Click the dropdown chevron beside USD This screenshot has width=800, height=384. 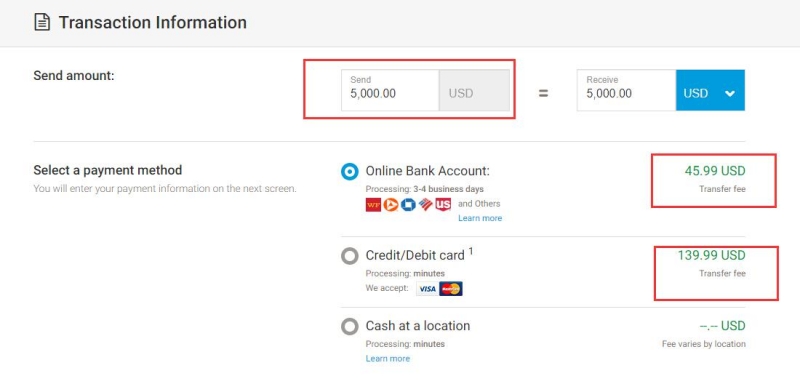coord(730,93)
